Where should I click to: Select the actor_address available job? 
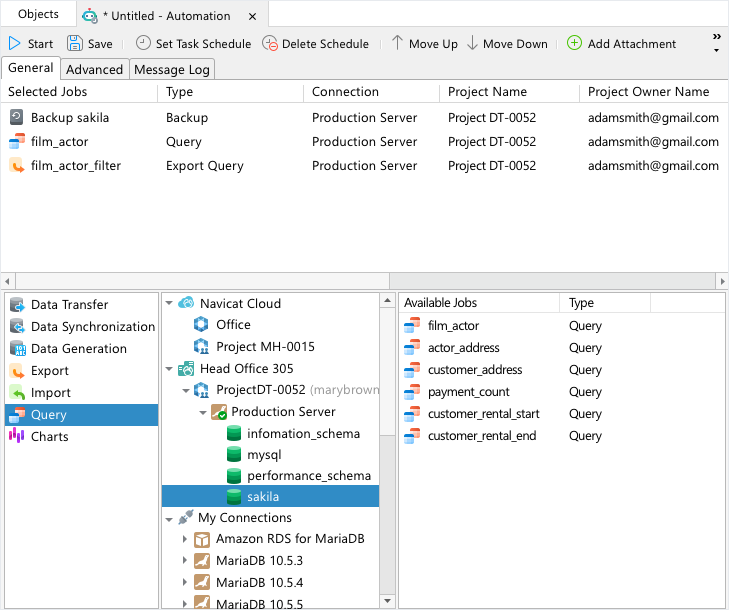pyautogui.click(x=561, y=348)
